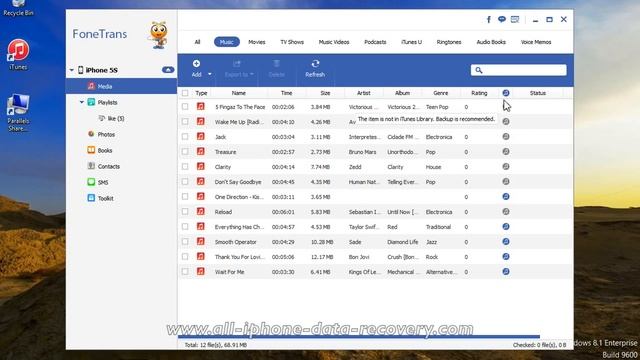Open the iTunes desktop shortcut

pos(18,54)
